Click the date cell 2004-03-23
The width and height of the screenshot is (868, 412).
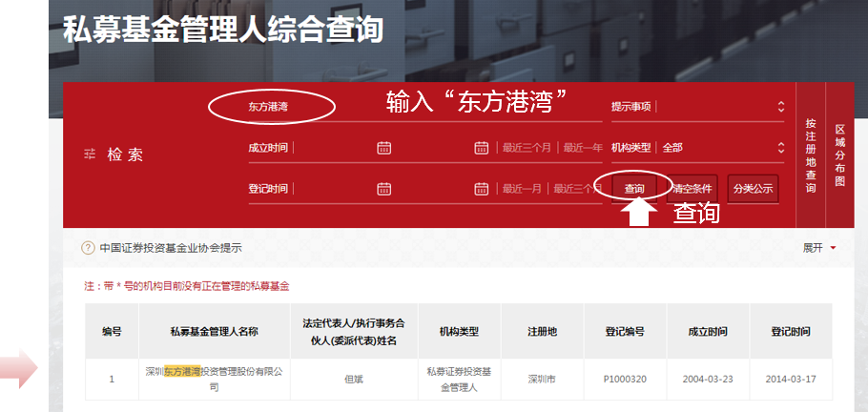(708, 380)
